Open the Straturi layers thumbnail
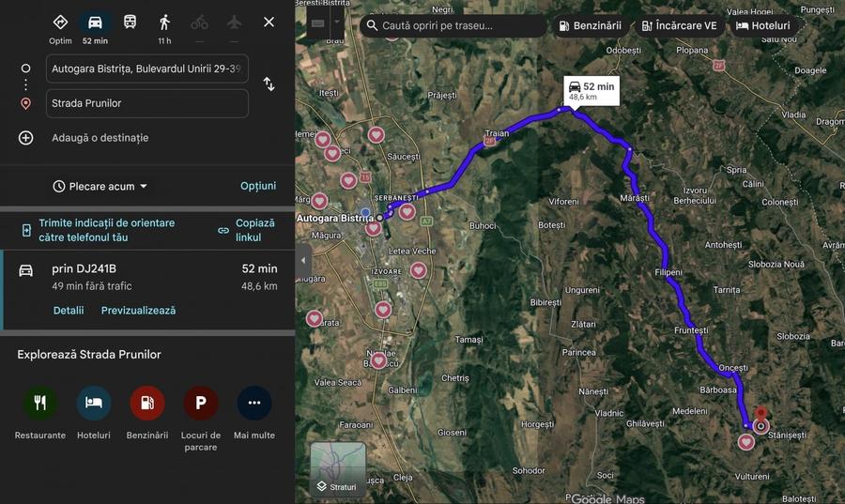 click(x=338, y=469)
